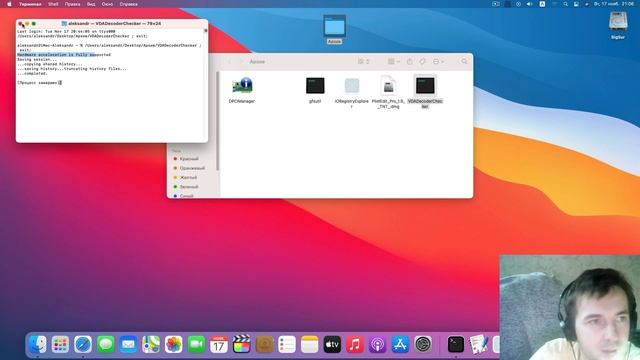Open the Finder action menu dropdown
Screen dimensions: 640x360
[438, 62]
